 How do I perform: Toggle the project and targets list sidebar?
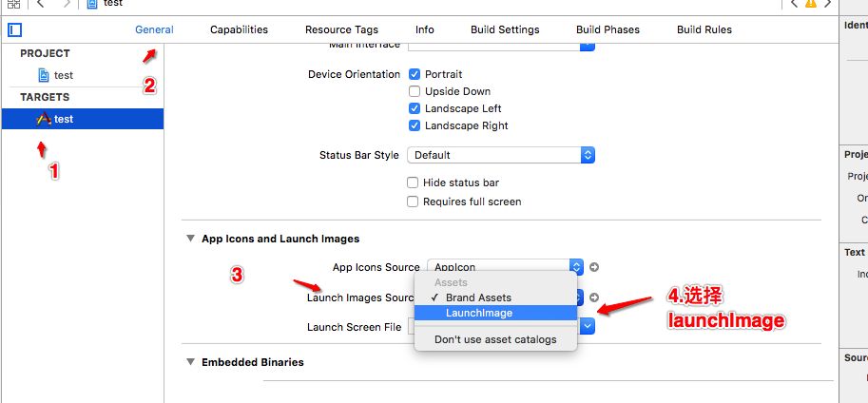(x=14, y=29)
